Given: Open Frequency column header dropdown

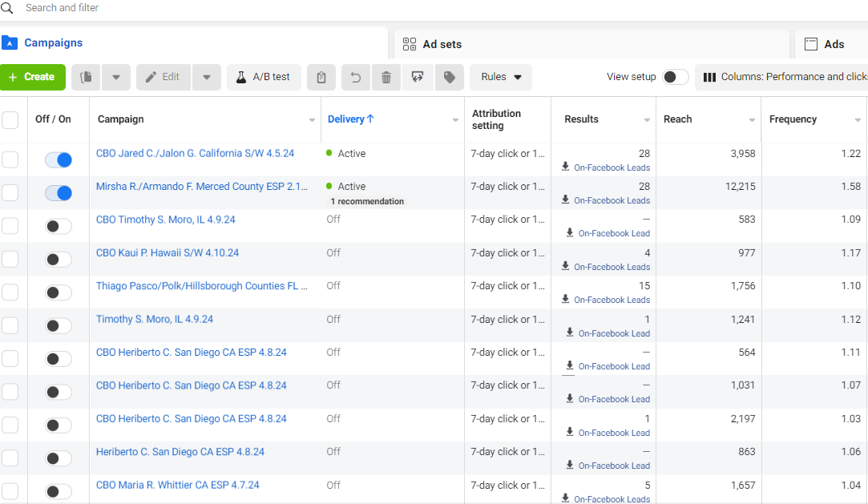Looking at the screenshot, I should pyautogui.click(x=858, y=120).
